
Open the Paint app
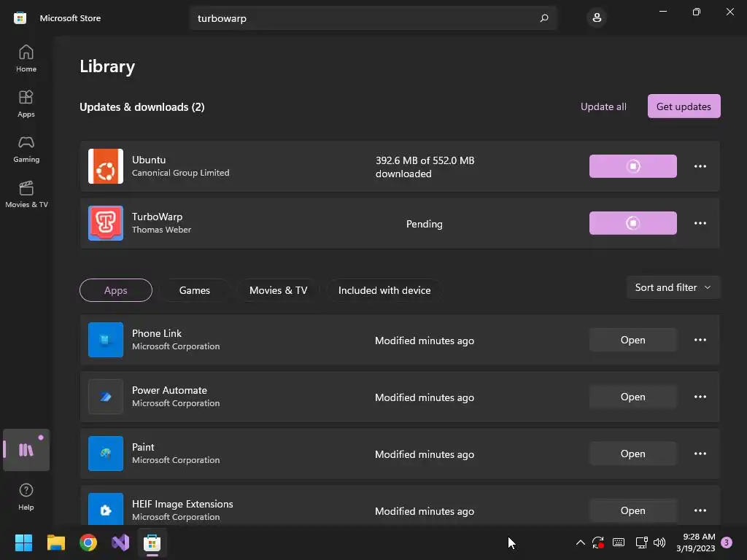tap(632, 454)
